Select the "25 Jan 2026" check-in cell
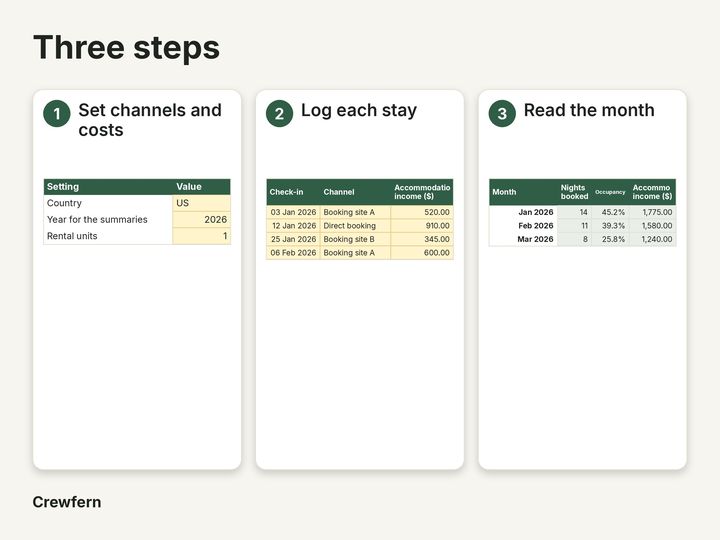Image resolution: width=720 pixels, height=540 pixels. [x=293, y=239]
